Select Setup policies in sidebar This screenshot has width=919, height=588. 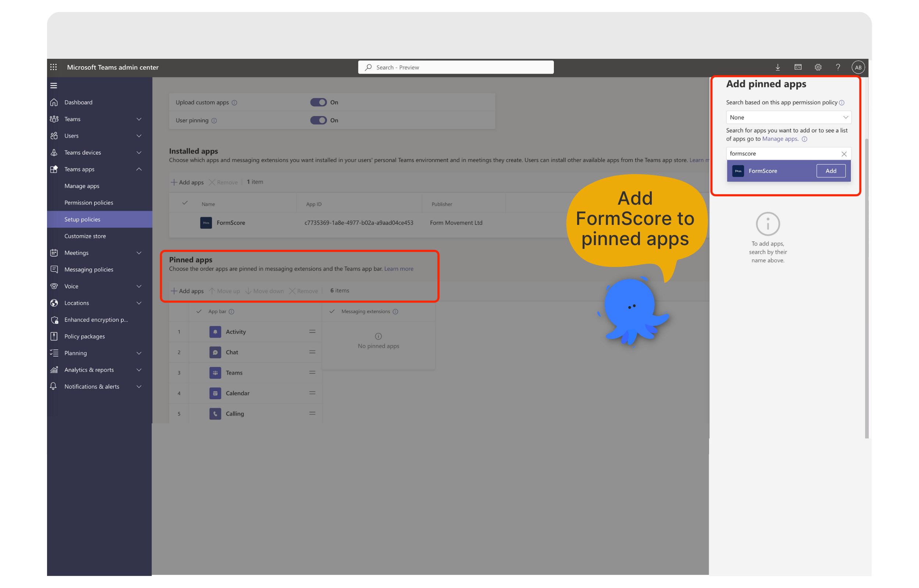[99, 219]
